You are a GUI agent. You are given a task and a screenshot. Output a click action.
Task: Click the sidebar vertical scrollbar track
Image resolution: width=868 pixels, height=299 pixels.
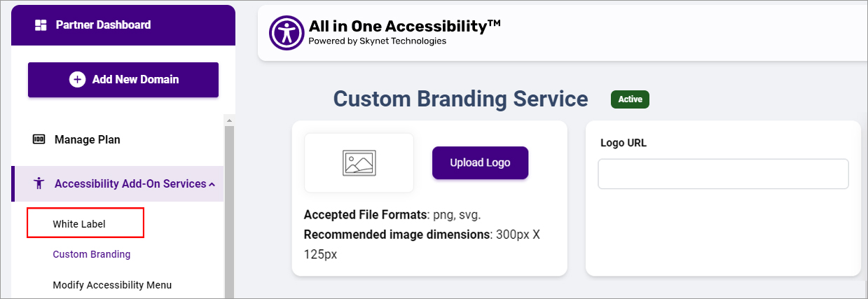point(228,210)
